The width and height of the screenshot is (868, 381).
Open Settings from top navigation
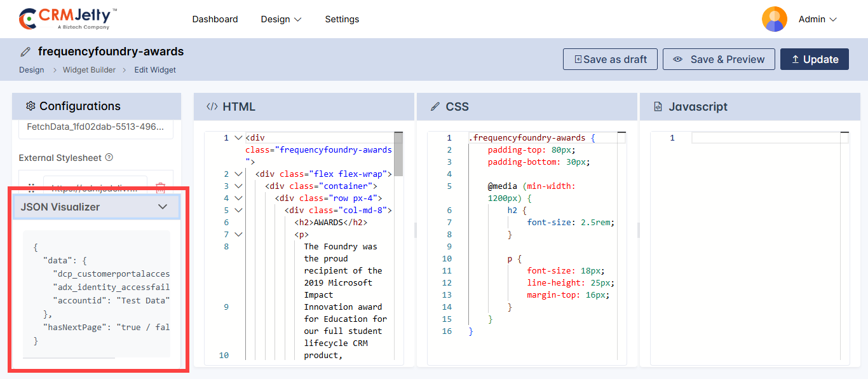click(x=342, y=19)
